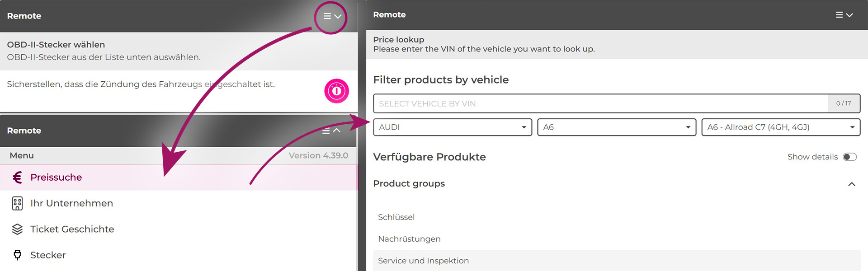
Task: Open the circled hamburger menu icon
Action: tap(331, 16)
